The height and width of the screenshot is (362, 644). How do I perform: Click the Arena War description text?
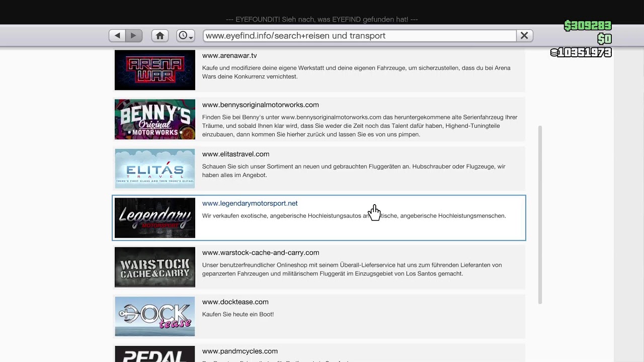pyautogui.click(x=356, y=72)
